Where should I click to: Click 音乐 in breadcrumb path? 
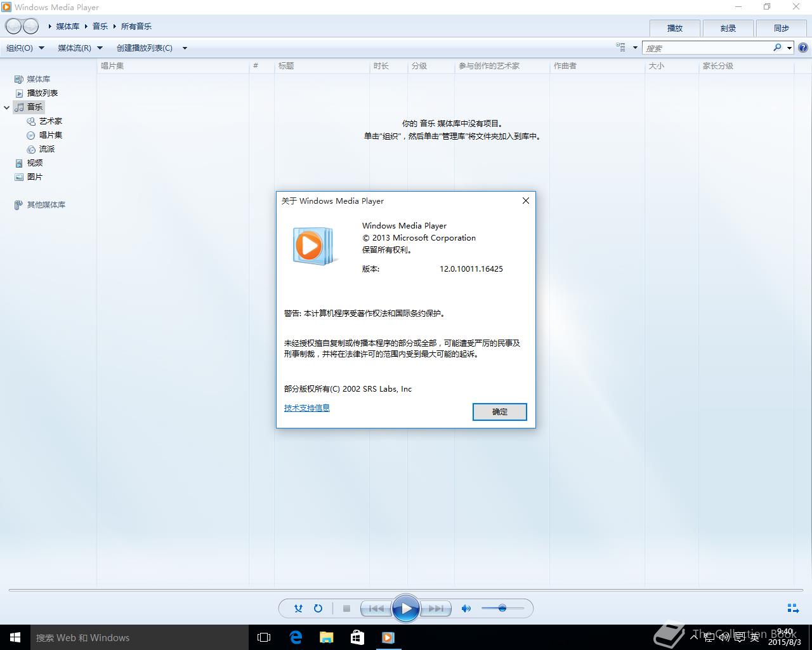100,27
